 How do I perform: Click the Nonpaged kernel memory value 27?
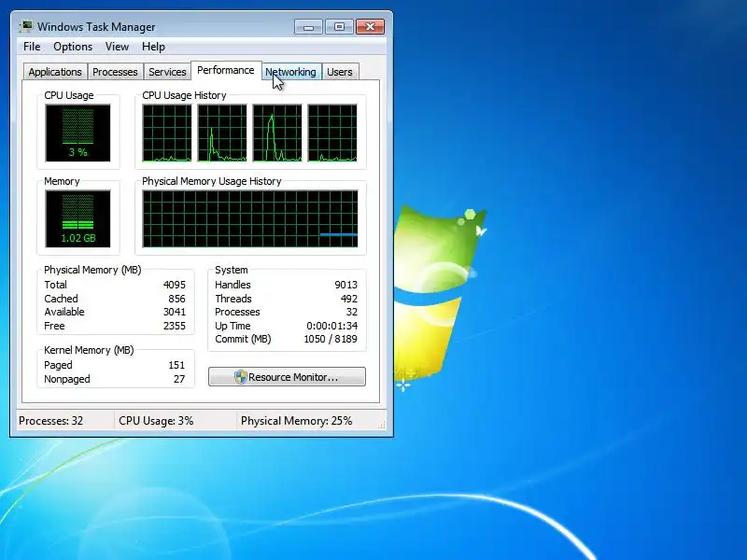click(x=179, y=379)
